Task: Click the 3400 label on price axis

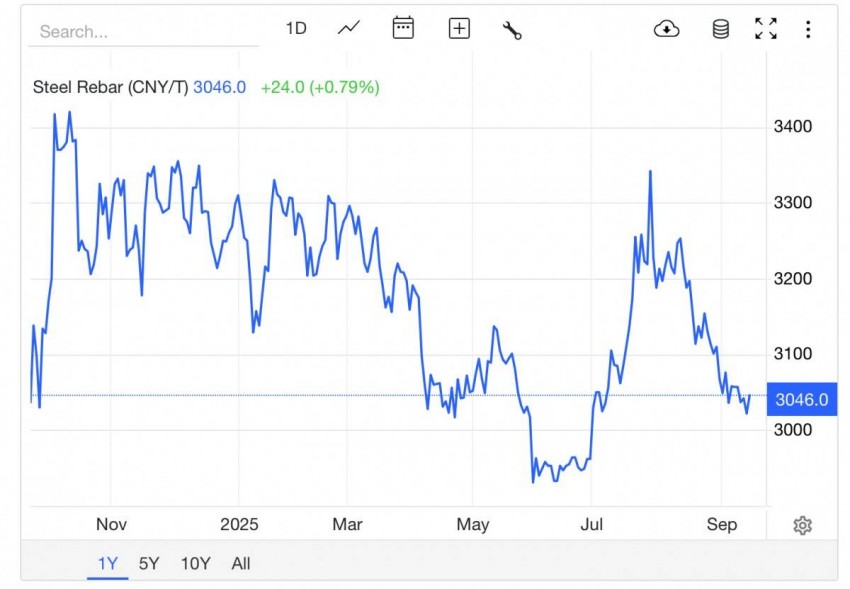Action: click(792, 127)
